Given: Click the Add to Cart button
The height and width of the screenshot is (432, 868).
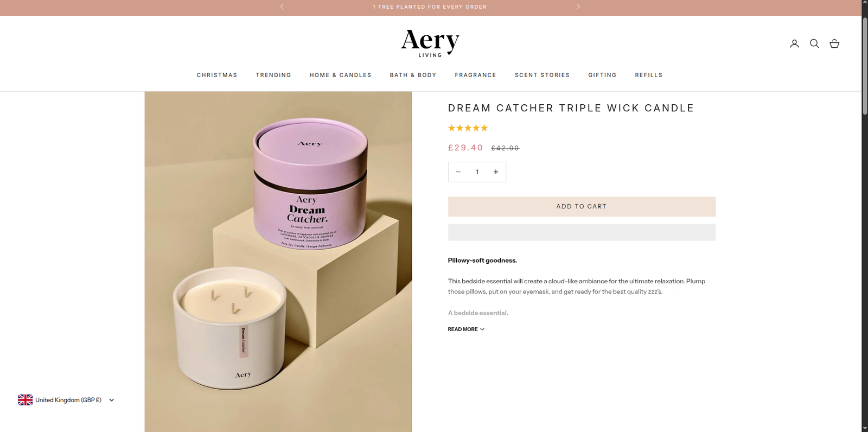Looking at the screenshot, I should pyautogui.click(x=582, y=207).
